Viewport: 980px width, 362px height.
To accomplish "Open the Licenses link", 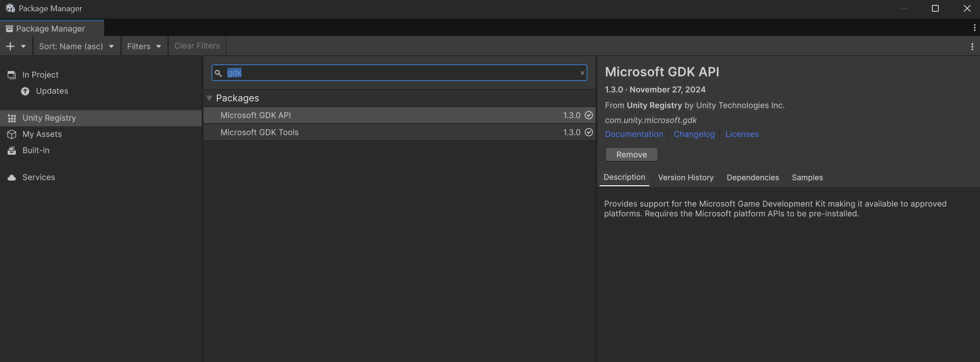I will (742, 134).
